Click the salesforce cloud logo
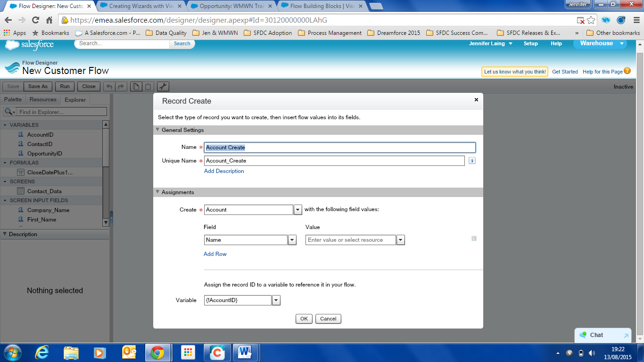The height and width of the screenshot is (362, 644). pos(29,45)
